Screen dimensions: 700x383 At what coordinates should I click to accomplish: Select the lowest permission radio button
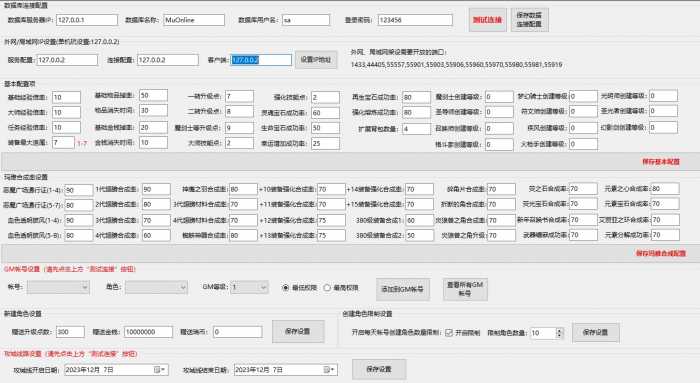286,288
